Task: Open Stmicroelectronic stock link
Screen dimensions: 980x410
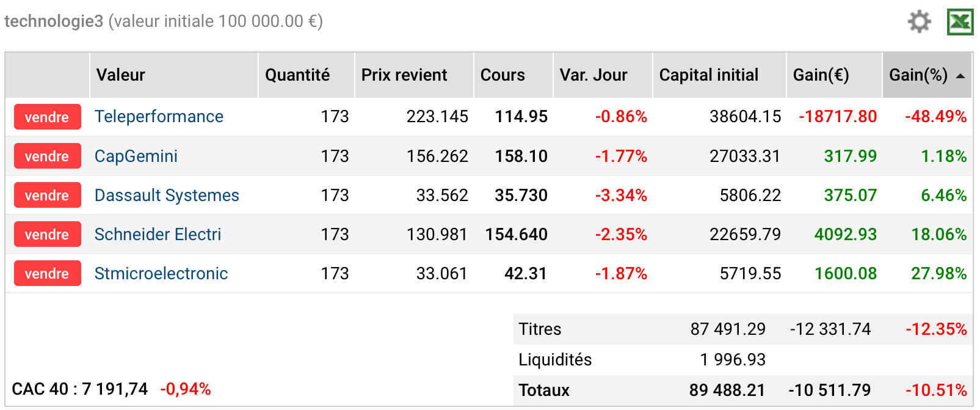Action: (x=161, y=273)
